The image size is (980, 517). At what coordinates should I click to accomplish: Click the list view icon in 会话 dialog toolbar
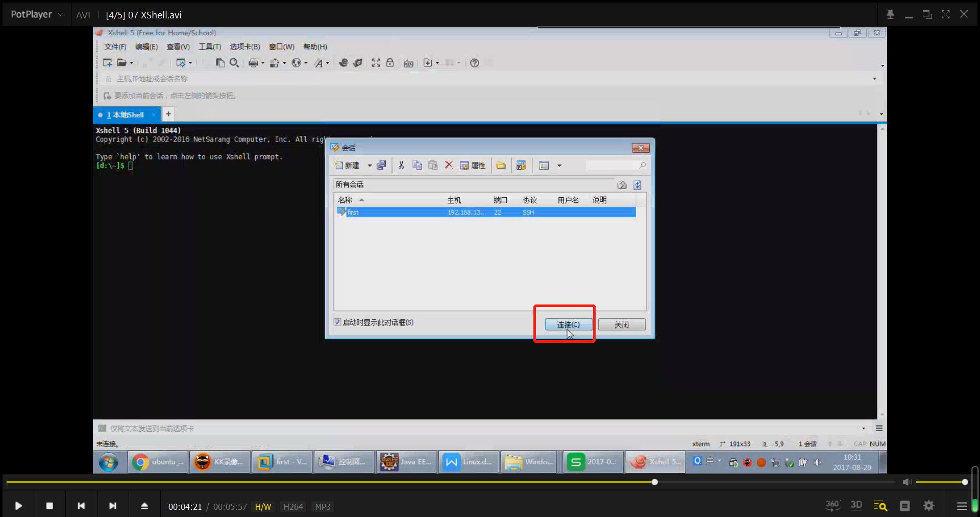(x=544, y=166)
